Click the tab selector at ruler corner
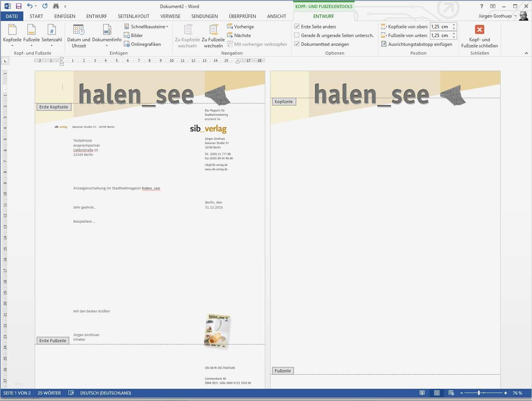This screenshot has width=532, height=401. pos(5,61)
